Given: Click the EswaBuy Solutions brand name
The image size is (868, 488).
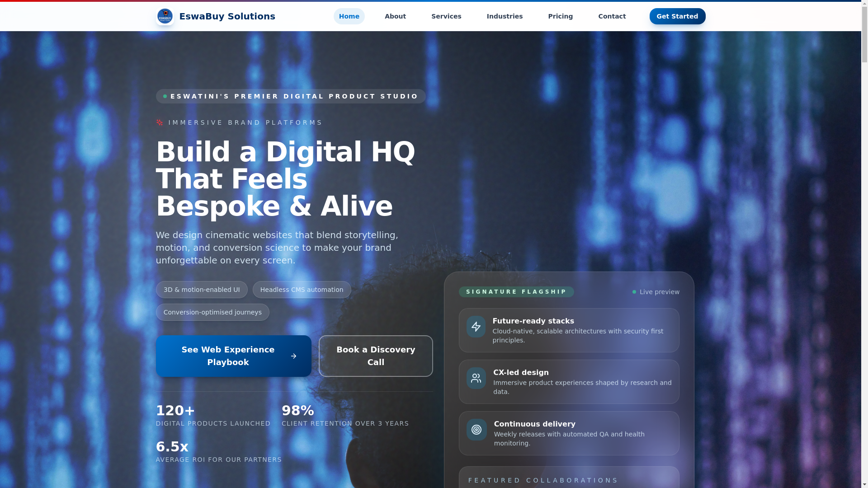Looking at the screenshot, I should (x=227, y=16).
